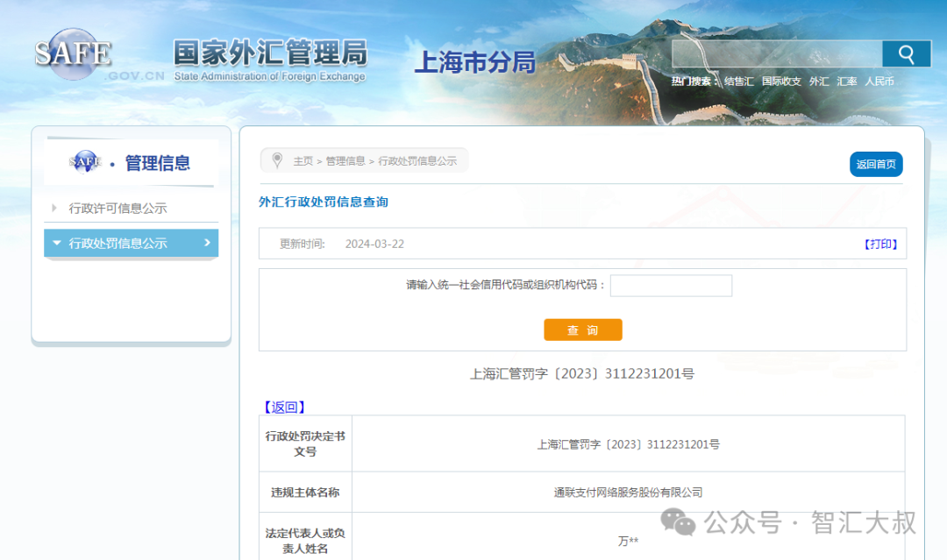947x560 pixels.
Task: Click the 上海市分局 heading
Action: (x=475, y=62)
